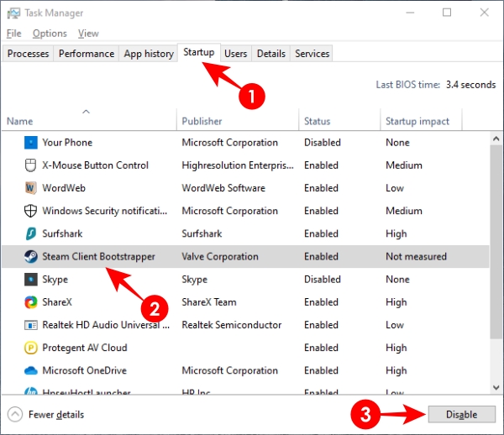504x435 pixels.
Task: Switch to the Performance tab
Action: pyautogui.click(x=87, y=54)
